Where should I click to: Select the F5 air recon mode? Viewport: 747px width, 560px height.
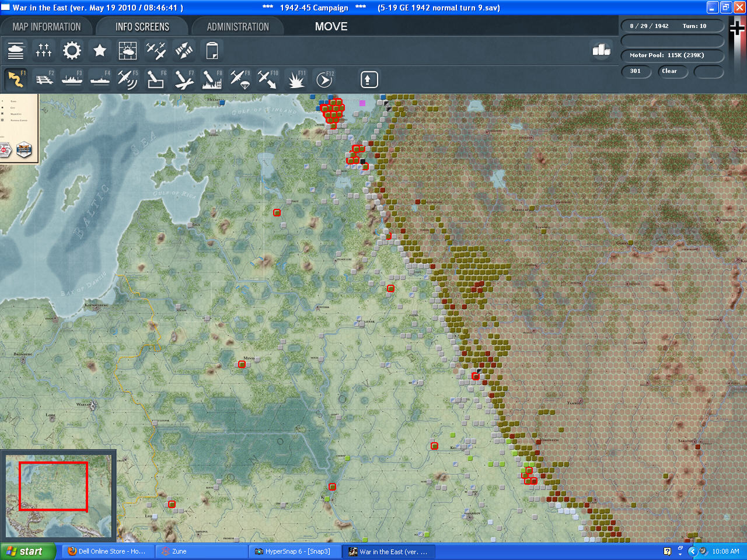point(128,79)
